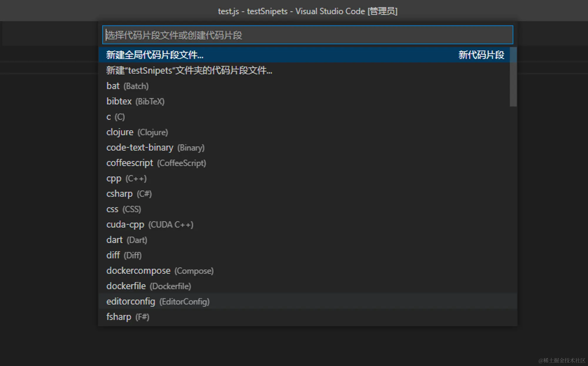
Task: Pick the c (C) language entry
Action: [308, 117]
